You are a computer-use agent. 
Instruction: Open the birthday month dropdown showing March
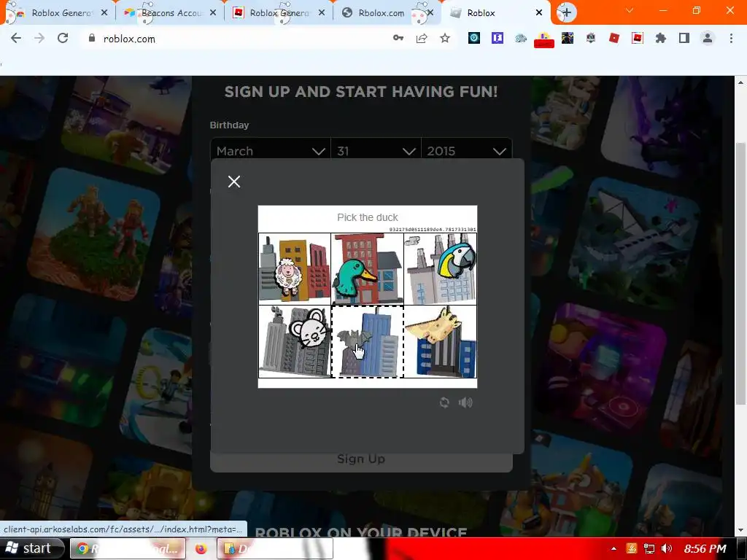pyautogui.click(x=271, y=151)
